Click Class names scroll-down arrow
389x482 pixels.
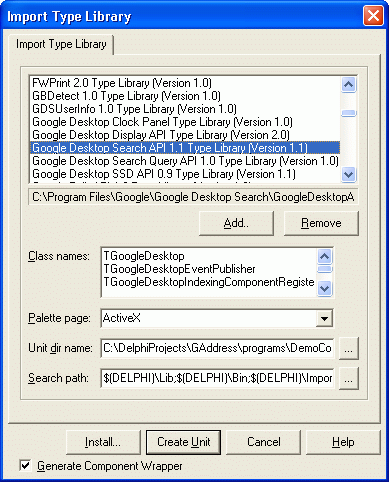click(324, 288)
